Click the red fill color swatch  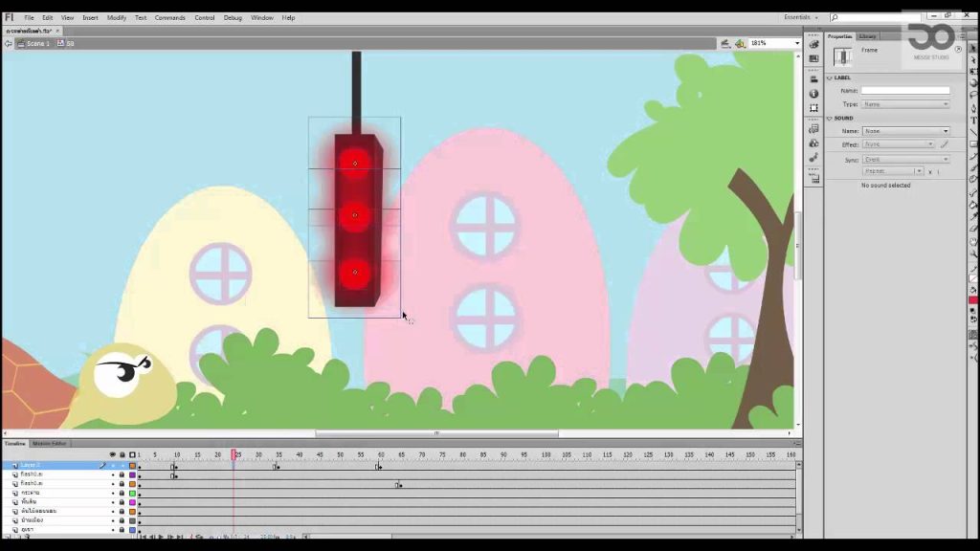(x=973, y=300)
